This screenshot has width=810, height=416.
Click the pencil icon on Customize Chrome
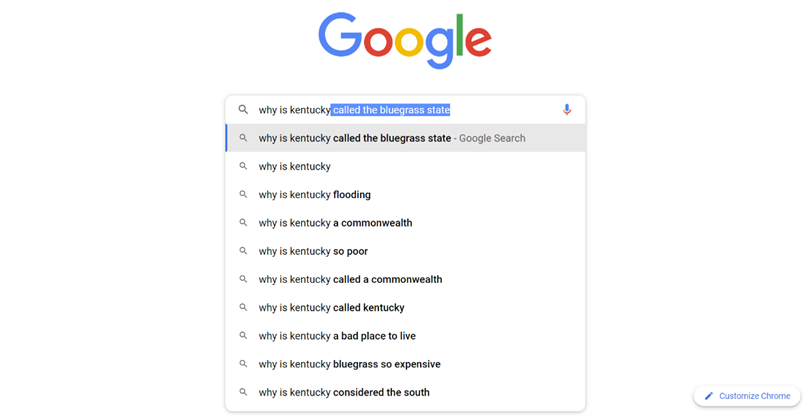tap(709, 396)
